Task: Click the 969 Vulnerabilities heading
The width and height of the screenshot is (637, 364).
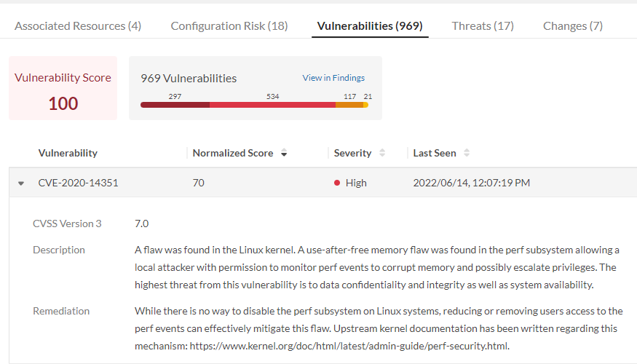Action: point(189,79)
